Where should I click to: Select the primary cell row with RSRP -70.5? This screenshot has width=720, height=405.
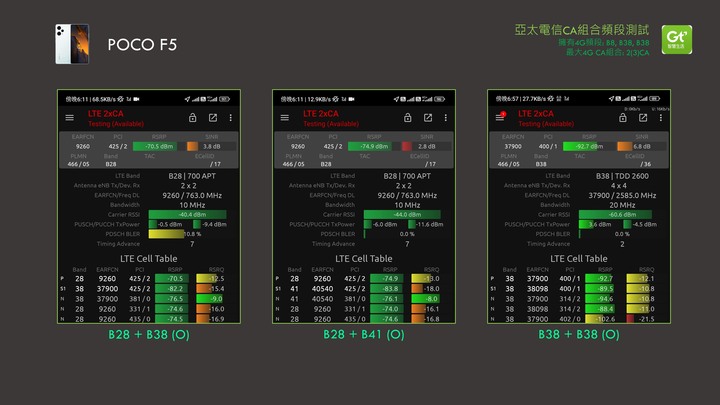pos(149,279)
